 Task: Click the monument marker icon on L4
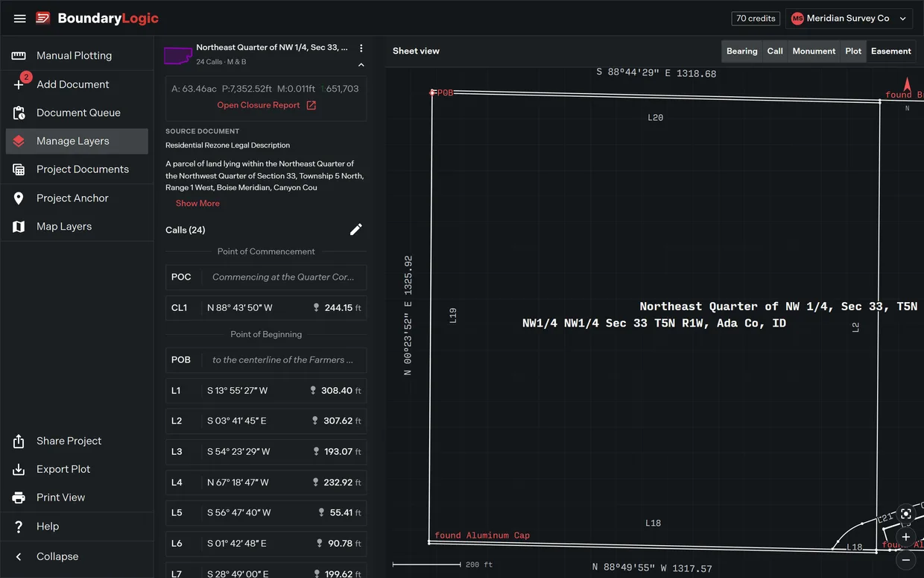click(x=316, y=483)
